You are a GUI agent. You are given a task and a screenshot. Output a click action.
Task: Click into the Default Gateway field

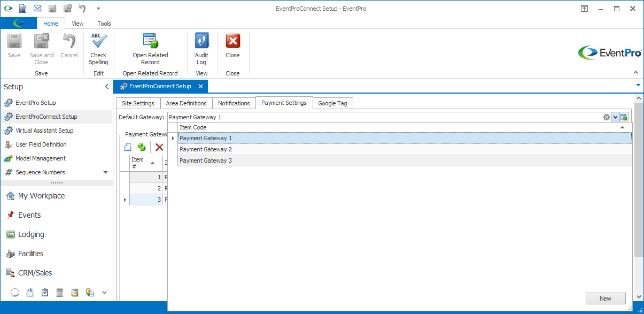(385, 117)
